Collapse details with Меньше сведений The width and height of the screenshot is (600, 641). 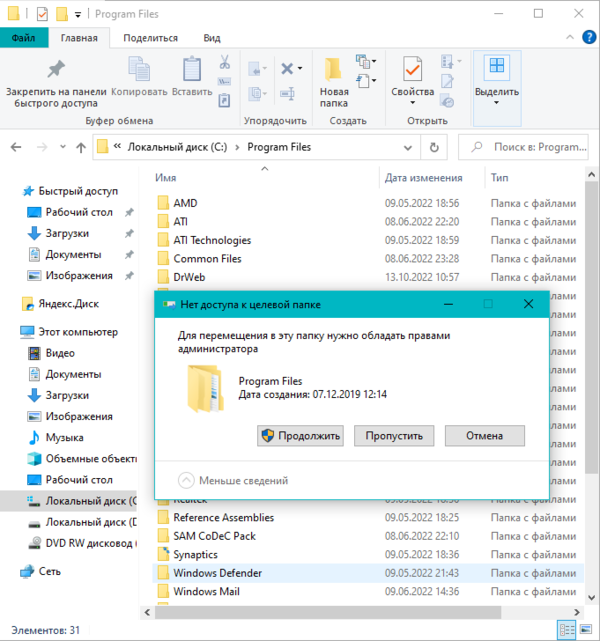pos(234,479)
